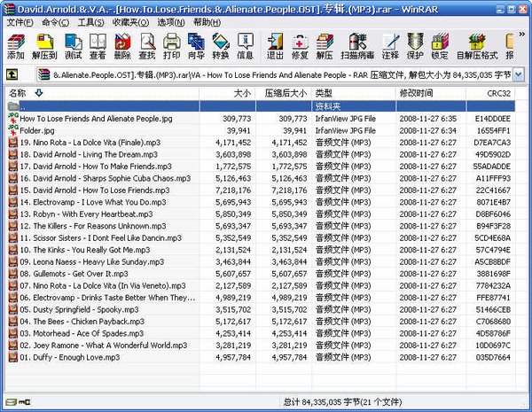The image size is (532, 412).
Task: Sort by the 名称 column header
Action: click(x=102, y=93)
